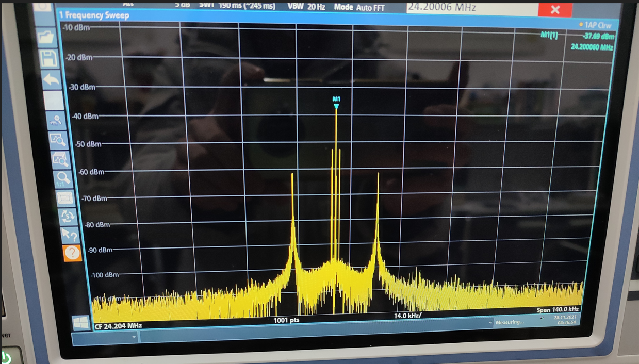639x364 pixels.
Task: Click the orange question mark help icon
Action: 72,253
